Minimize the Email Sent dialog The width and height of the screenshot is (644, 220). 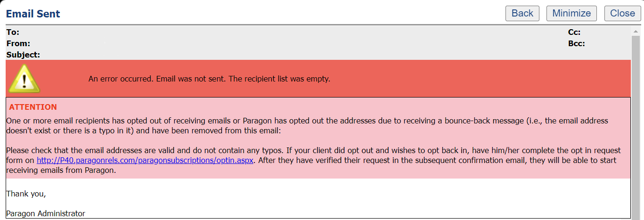(x=571, y=13)
